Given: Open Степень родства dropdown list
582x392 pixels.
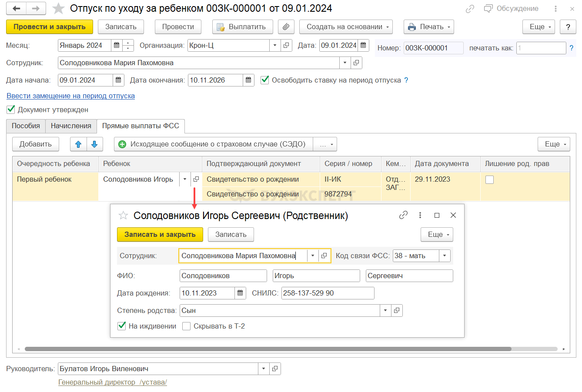Looking at the screenshot, I should point(385,311).
